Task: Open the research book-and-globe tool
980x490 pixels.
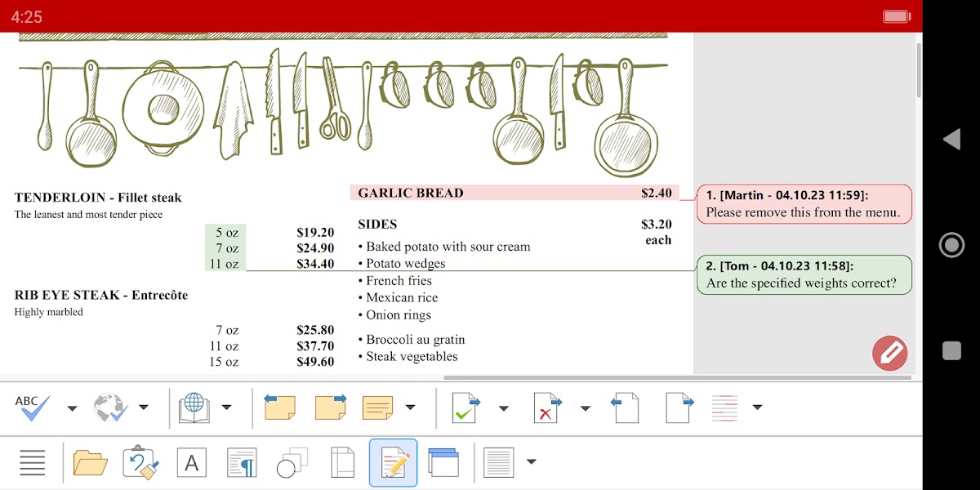Action: 194,407
